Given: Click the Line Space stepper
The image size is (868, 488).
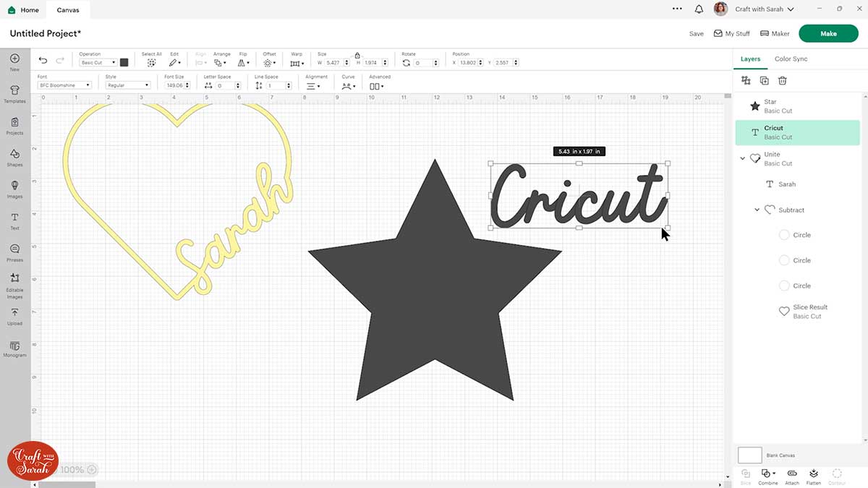Looking at the screenshot, I should pyautogui.click(x=289, y=85).
